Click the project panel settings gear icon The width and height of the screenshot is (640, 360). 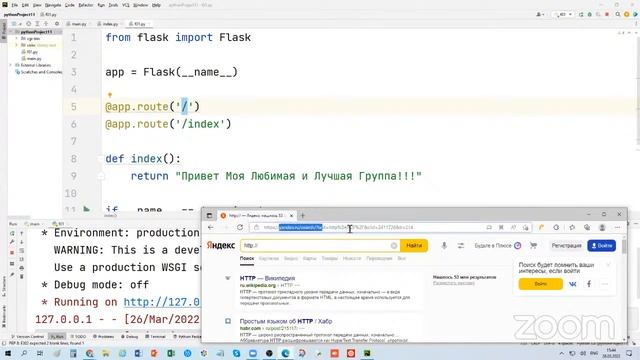(x=57, y=24)
